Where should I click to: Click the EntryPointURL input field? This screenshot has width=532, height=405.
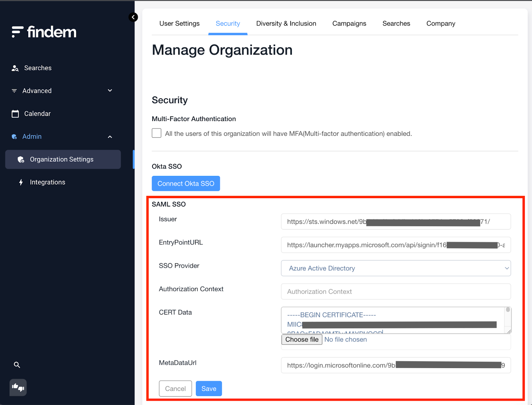click(x=396, y=245)
